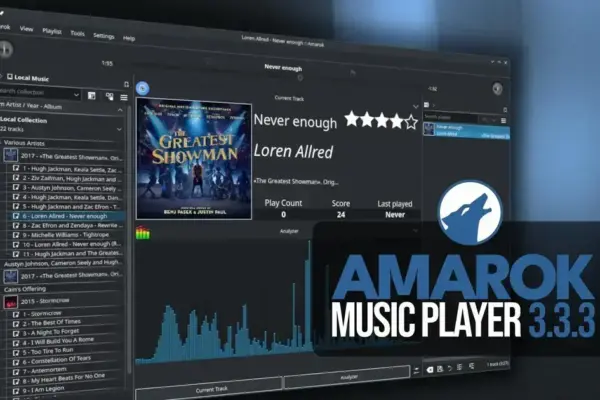This screenshot has width=600, height=400.
Task: Select track 4 - Hugh Jackman, Keala Settle
Action: [67, 198]
